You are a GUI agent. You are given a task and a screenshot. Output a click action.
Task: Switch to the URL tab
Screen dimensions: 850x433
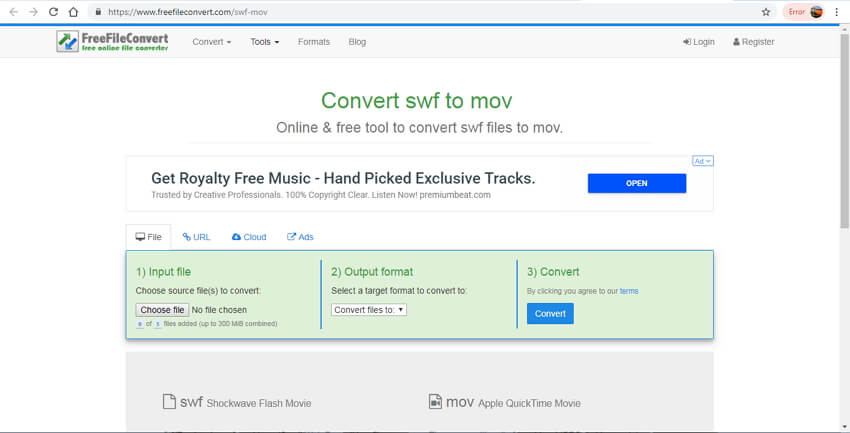pyautogui.click(x=196, y=237)
